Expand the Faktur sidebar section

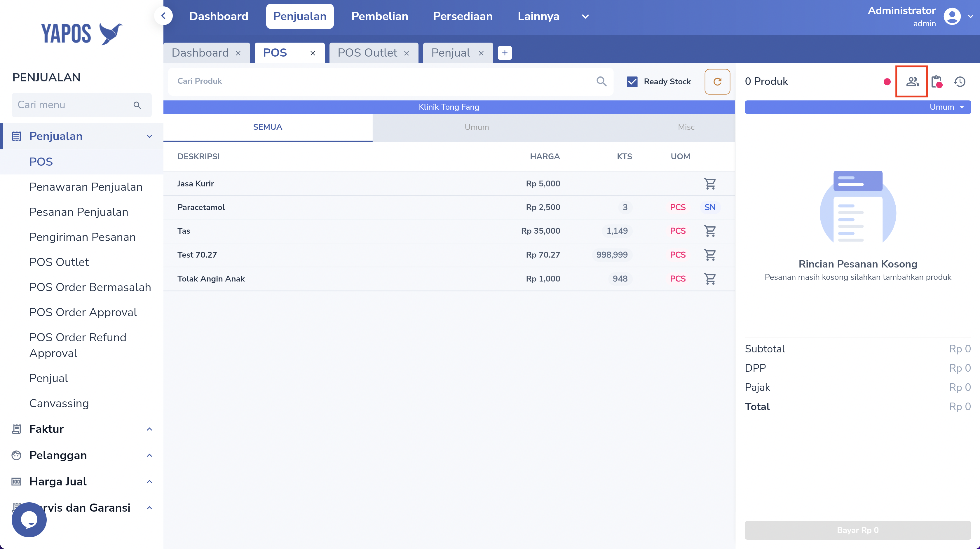coord(149,429)
